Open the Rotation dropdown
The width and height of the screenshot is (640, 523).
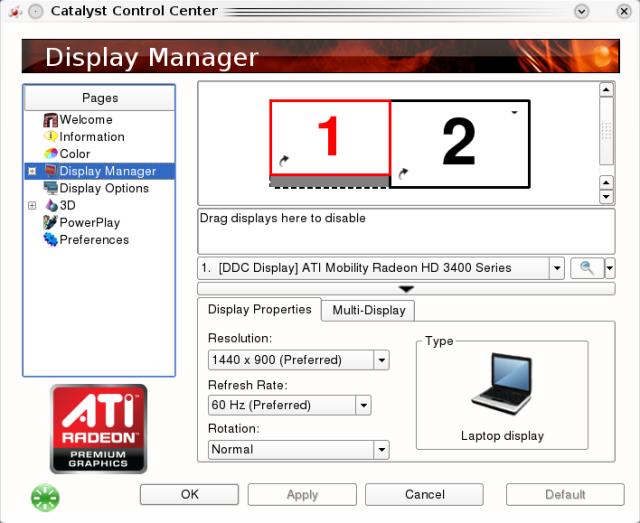pos(381,450)
